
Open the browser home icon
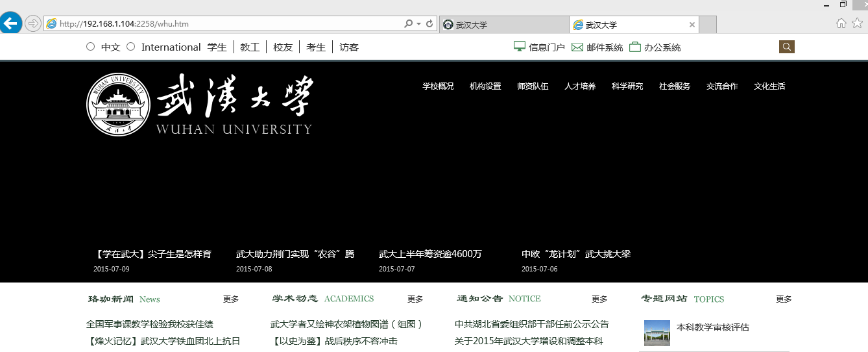(841, 23)
